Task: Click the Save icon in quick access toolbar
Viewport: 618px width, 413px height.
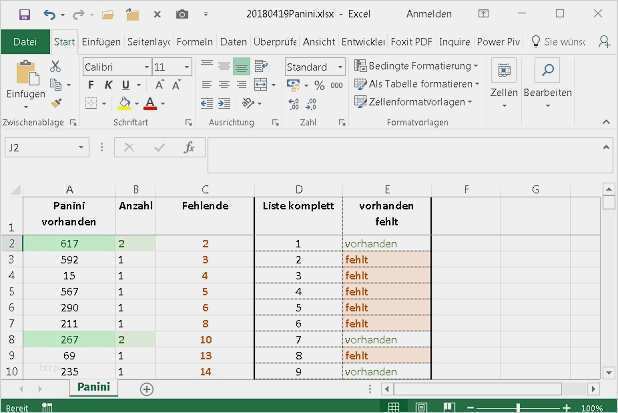Action: 24,15
